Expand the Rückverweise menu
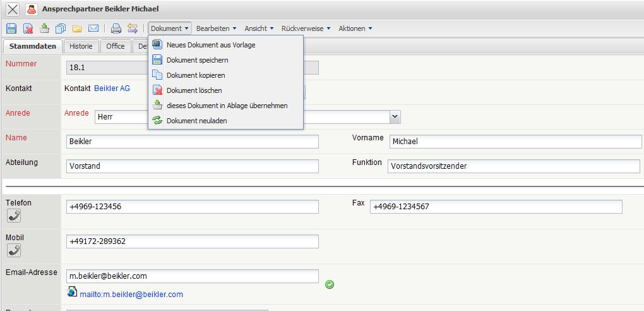The width and height of the screenshot is (644, 311). (306, 28)
